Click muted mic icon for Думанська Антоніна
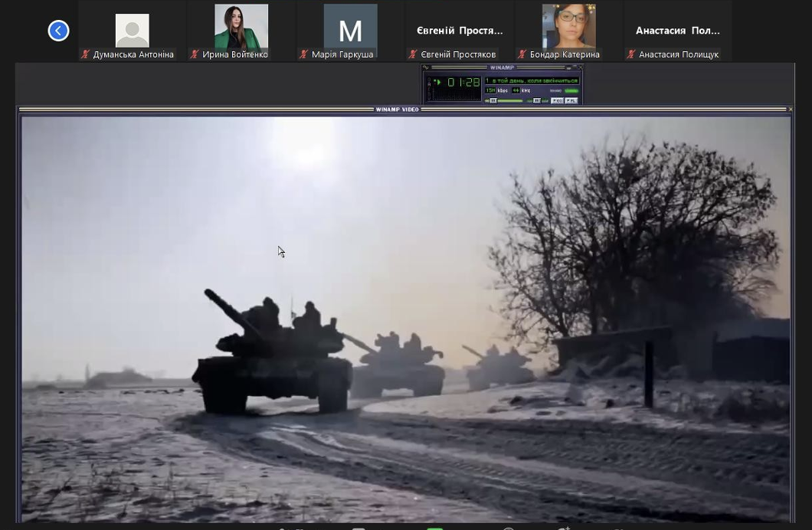The width and height of the screenshot is (812, 530). (86, 54)
